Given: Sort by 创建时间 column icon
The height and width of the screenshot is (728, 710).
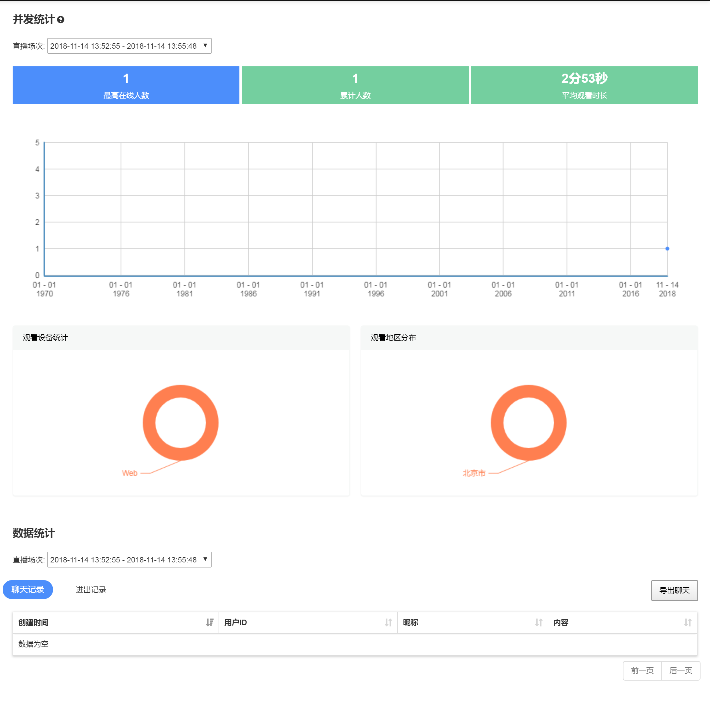Looking at the screenshot, I should (210, 622).
